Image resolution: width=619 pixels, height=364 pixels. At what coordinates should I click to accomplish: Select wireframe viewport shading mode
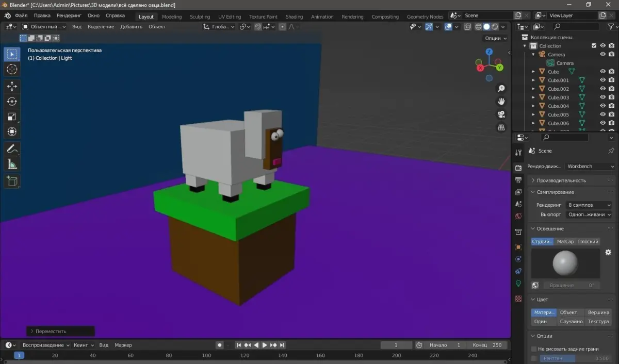[x=478, y=27]
